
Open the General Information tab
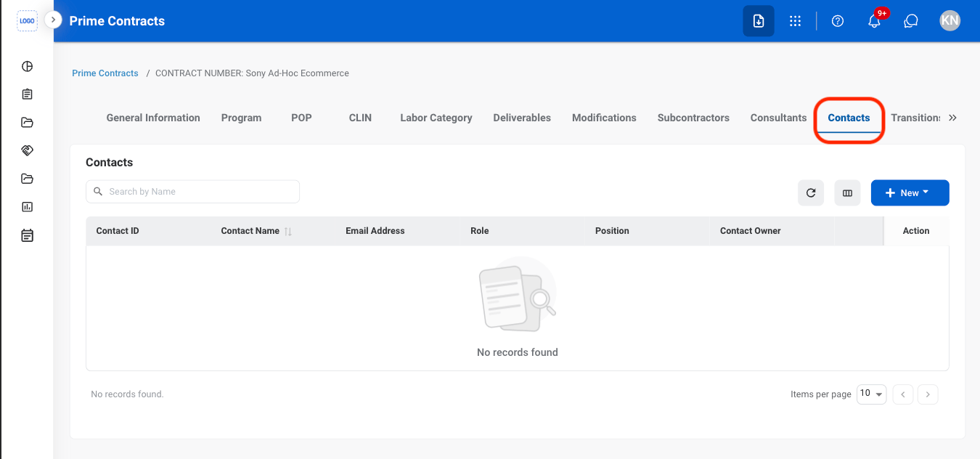[153, 118]
